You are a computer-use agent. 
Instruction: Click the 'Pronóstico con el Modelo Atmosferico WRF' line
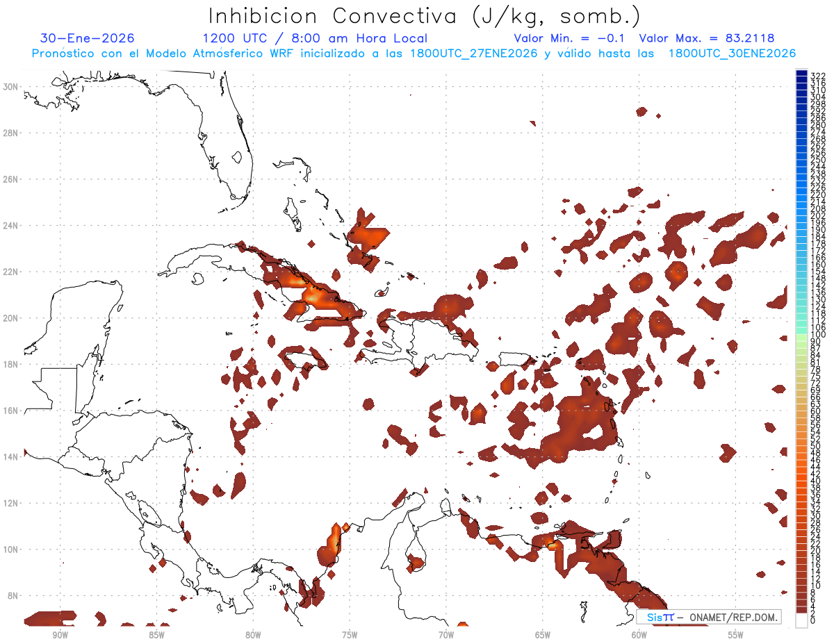(x=414, y=53)
